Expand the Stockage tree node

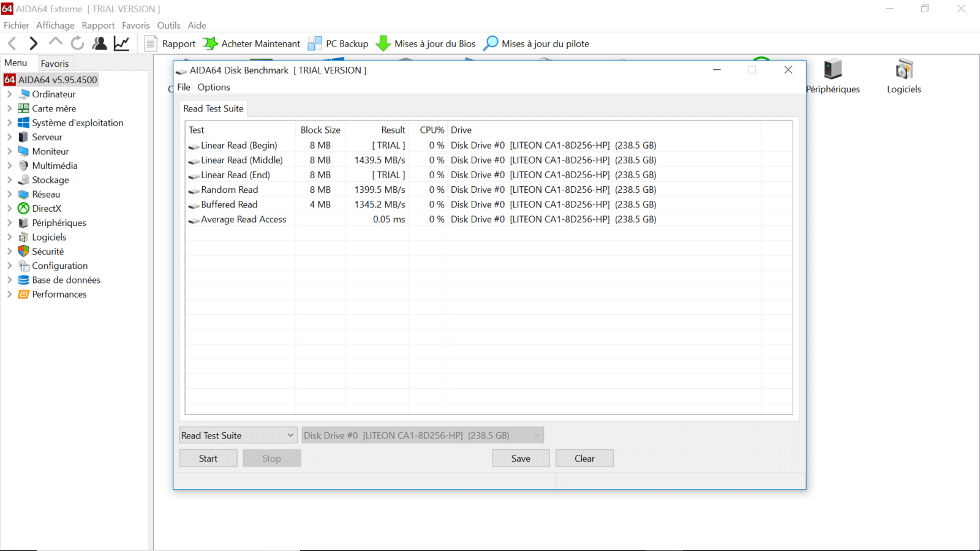click(9, 180)
